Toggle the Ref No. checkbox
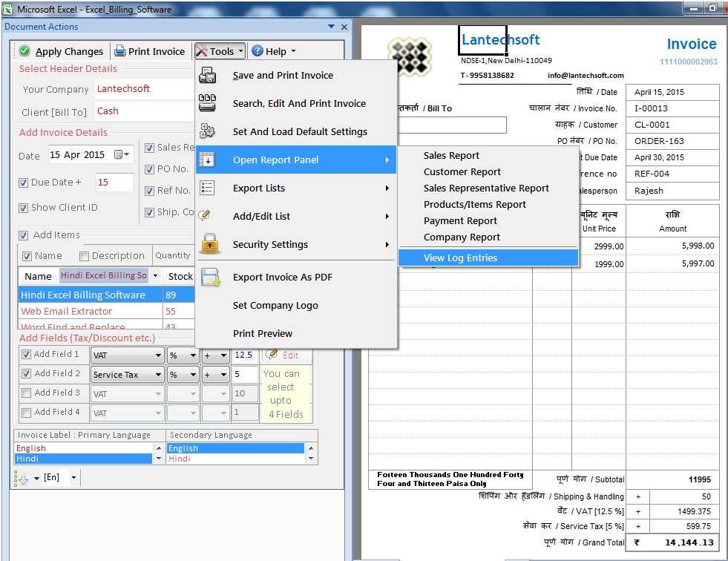Screen dimensions: 728x561 [149, 191]
